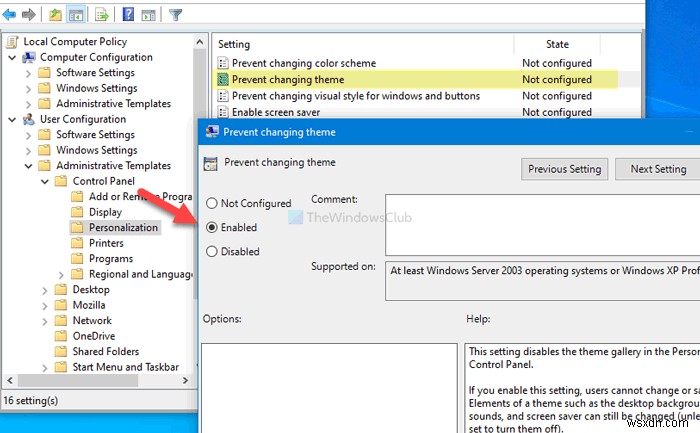Select the Personalization tree item
This screenshot has width=700, height=433.
(123, 228)
